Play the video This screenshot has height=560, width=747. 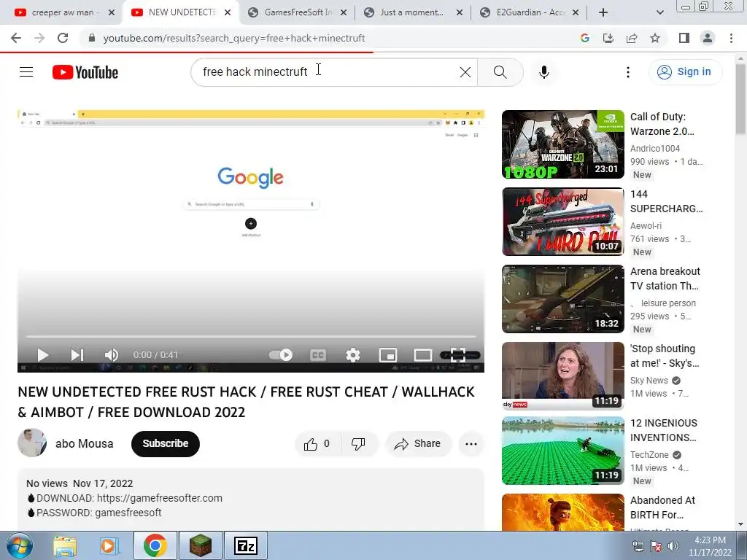point(43,355)
